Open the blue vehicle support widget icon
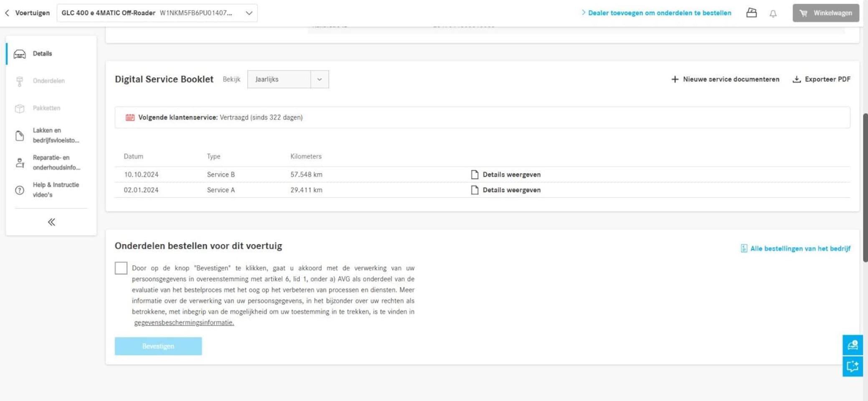The width and height of the screenshot is (868, 401). (x=853, y=345)
